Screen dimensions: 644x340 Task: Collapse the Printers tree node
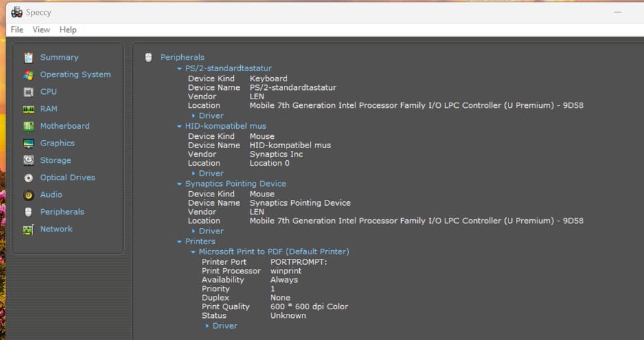(x=179, y=241)
